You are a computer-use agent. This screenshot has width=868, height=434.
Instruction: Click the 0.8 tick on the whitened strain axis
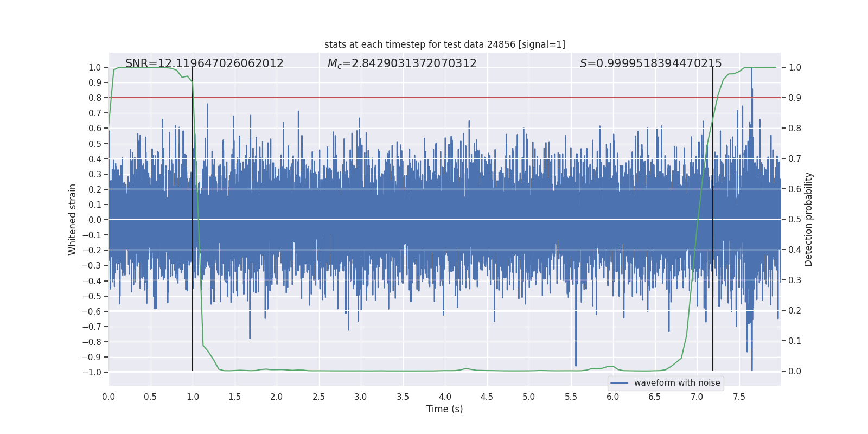pyautogui.click(x=95, y=98)
